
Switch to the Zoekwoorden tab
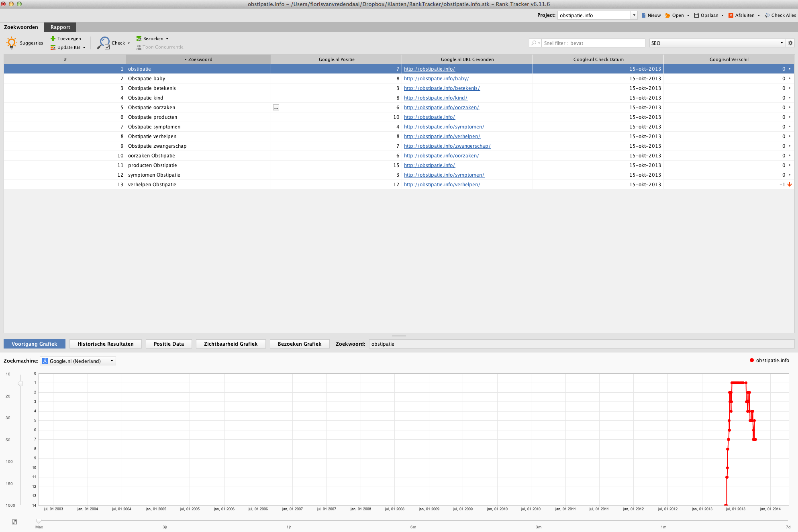[21, 27]
